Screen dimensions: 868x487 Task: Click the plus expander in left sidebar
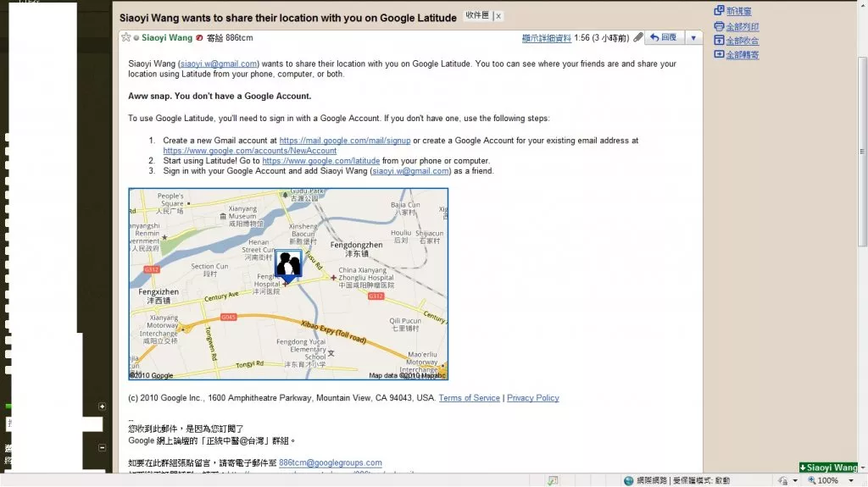(102, 407)
